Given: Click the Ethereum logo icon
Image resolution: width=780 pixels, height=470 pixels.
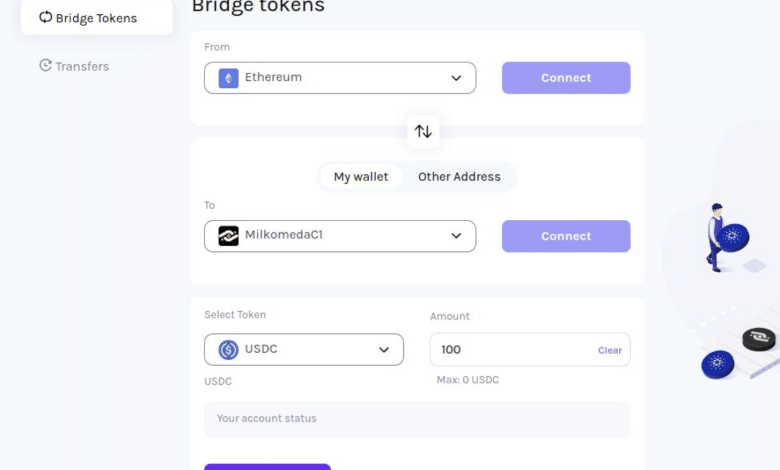Looking at the screenshot, I should point(229,78).
